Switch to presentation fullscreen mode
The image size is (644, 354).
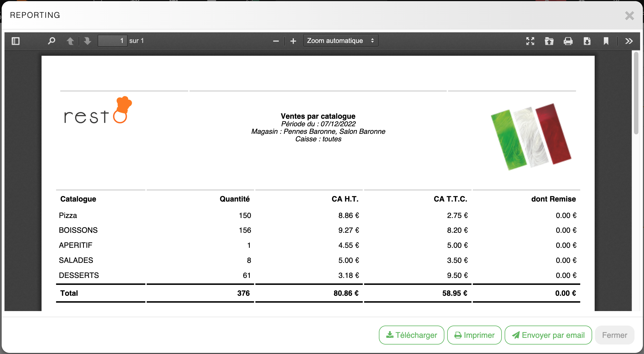tap(530, 41)
